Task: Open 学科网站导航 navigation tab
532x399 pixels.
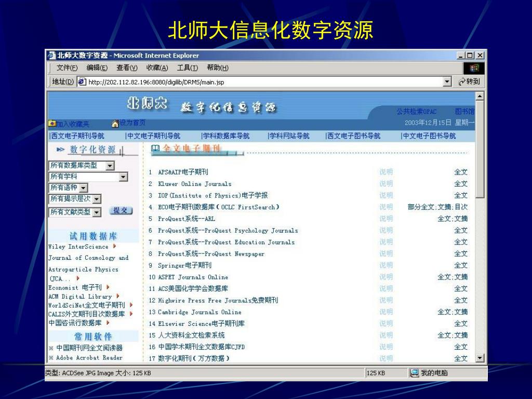Action: pos(288,136)
